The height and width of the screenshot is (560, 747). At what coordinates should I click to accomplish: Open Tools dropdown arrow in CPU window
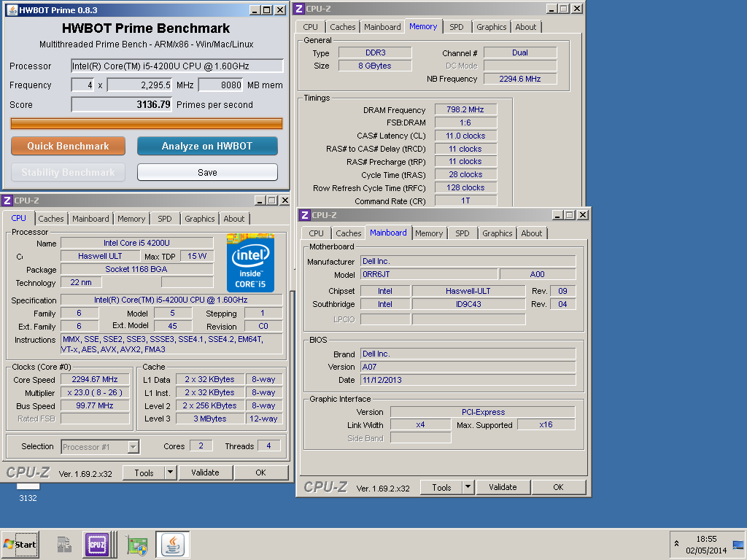tap(170, 472)
